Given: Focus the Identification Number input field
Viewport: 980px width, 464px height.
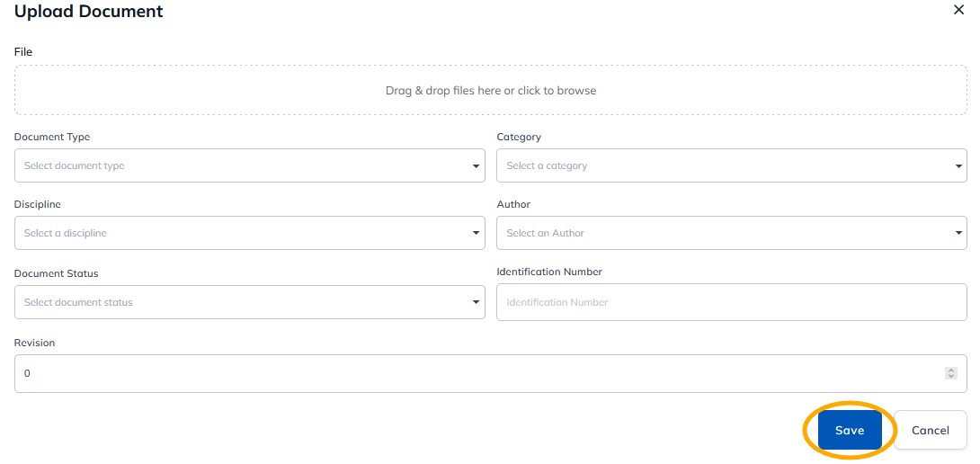Looking at the screenshot, I should click(731, 302).
